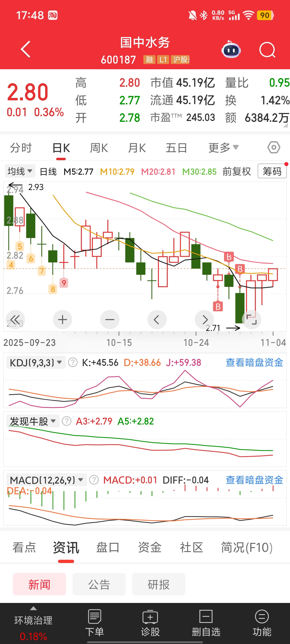The width and height of the screenshot is (290, 644).
Task: Expand the 均线 indicator dropdown
Action: [x=20, y=171]
